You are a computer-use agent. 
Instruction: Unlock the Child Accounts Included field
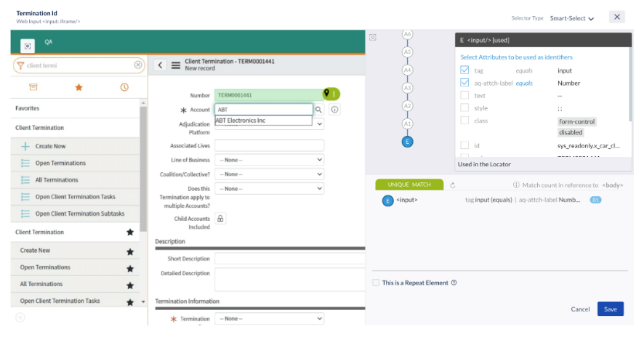click(220, 219)
